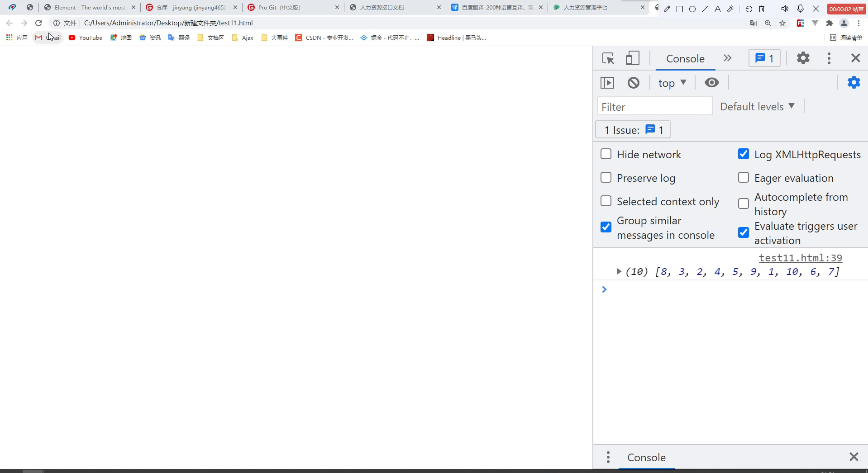The width and height of the screenshot is (868, 473).
Task: Check Selected context only
Action: (x=606, y=201)
